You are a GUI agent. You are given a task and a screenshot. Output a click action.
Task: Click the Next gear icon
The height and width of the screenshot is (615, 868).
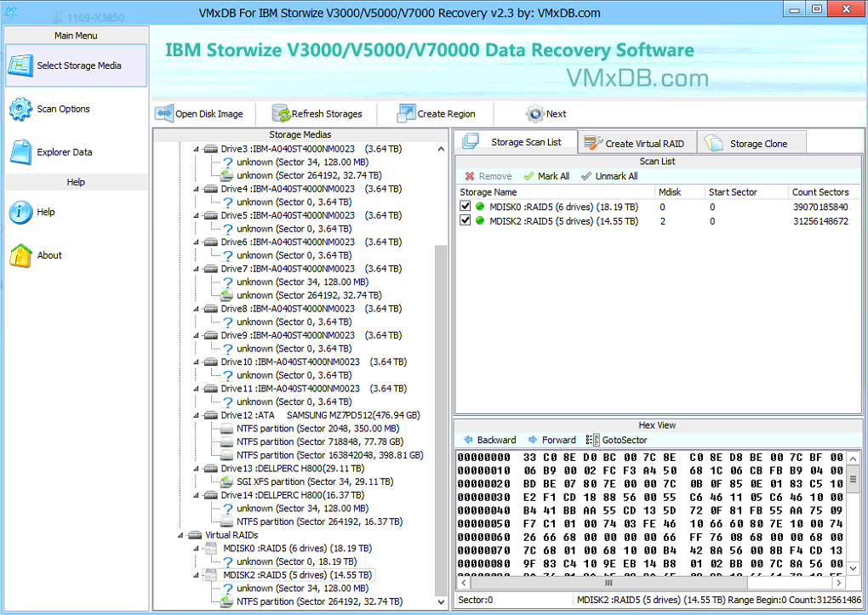(534, 114)
